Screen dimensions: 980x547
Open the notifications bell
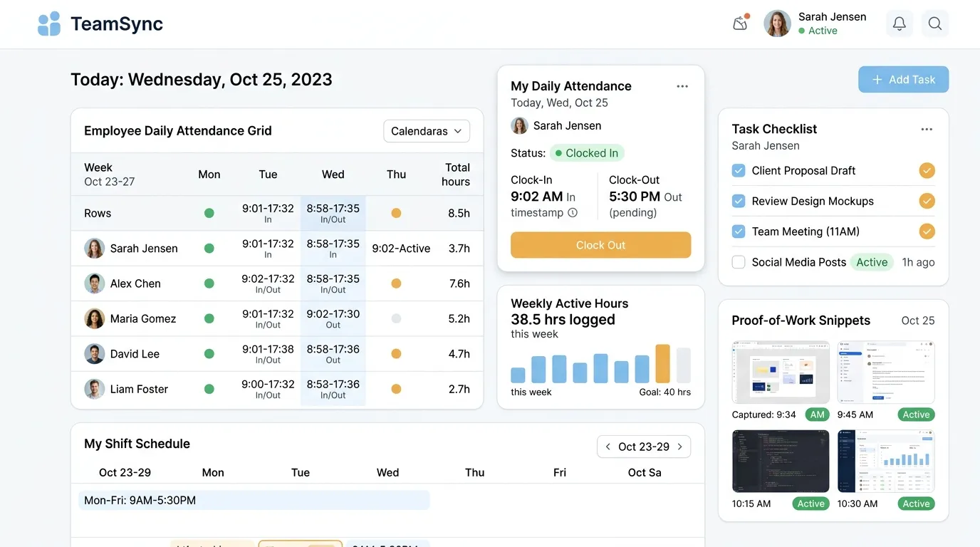[x=900, y=24]
